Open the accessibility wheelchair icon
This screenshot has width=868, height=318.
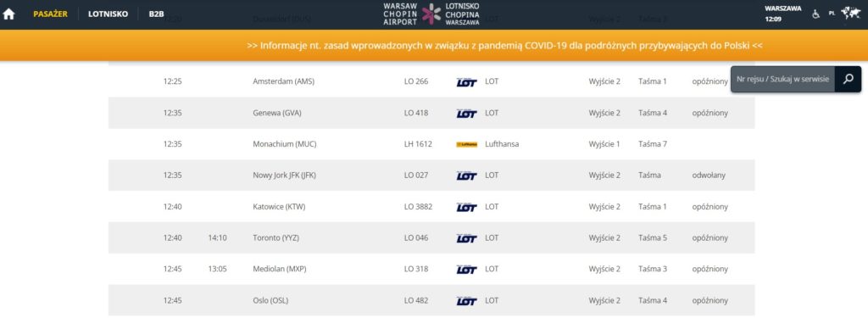tap(815, 14)
